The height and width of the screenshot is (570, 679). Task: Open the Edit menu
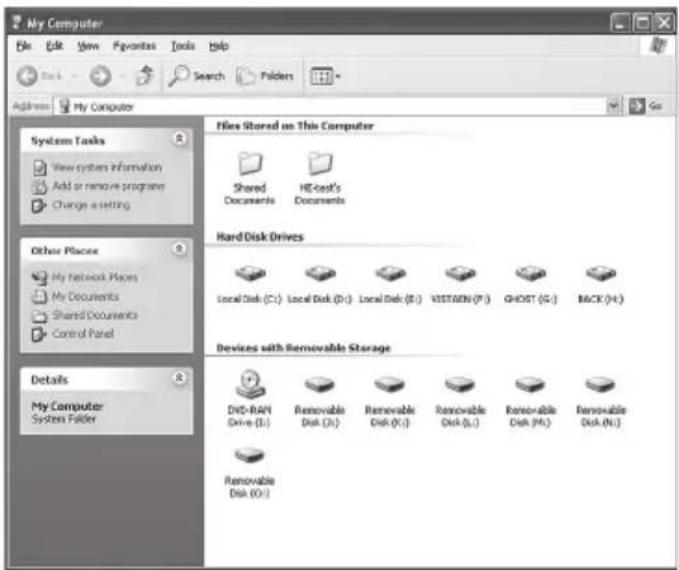click(x=55, y=46)
